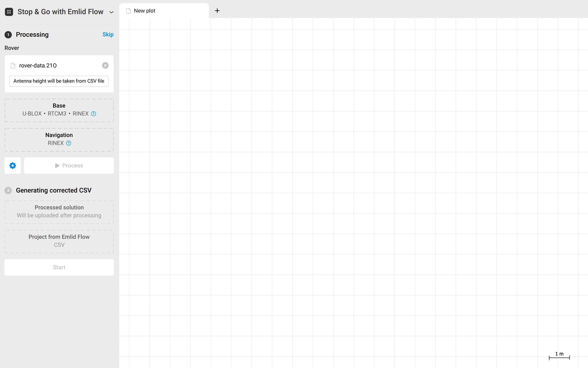Screen dimensions: 588x368
Task: Open Base formats help icon
Action: [x=94, y=114]
